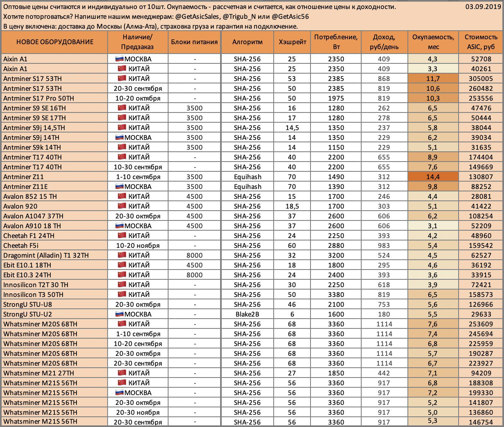This screenshot has height=427, width=504.
Task: Click the China flag in the Antminer S9j 14,5TH row
Action: (x=122, y=128)
